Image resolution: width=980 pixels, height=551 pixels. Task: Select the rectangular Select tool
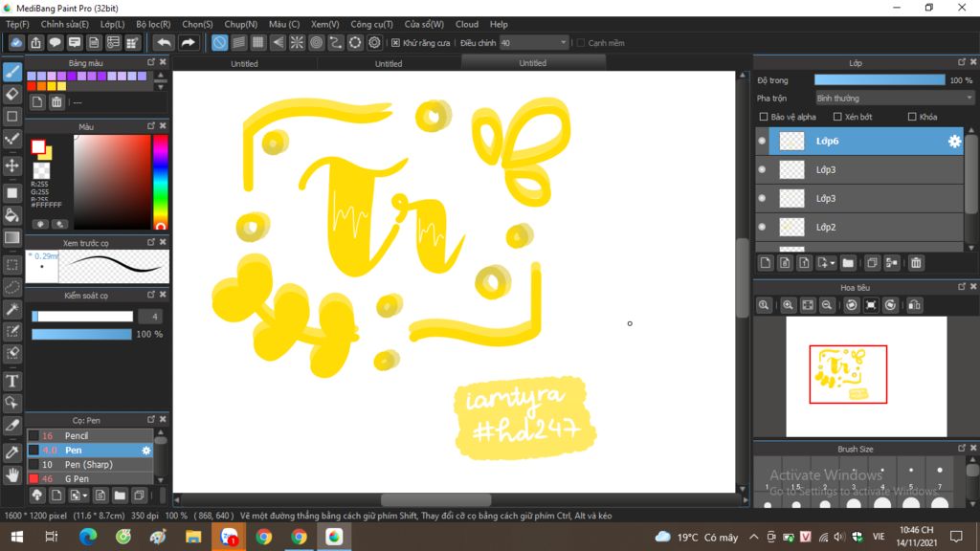11,265
